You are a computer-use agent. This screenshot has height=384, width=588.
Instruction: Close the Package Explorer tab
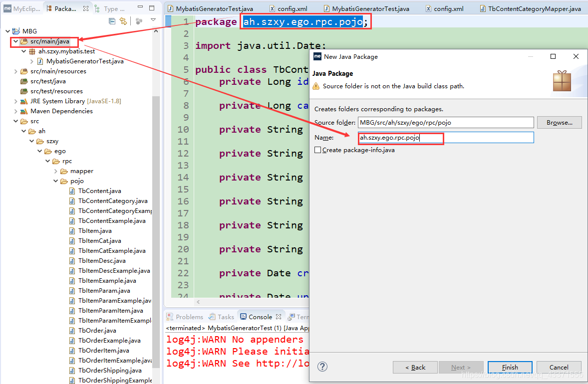(x=86, y=8)
